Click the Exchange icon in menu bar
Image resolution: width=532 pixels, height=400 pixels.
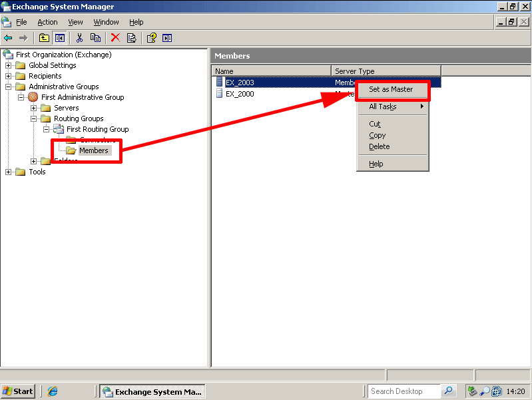click(6, 22)
